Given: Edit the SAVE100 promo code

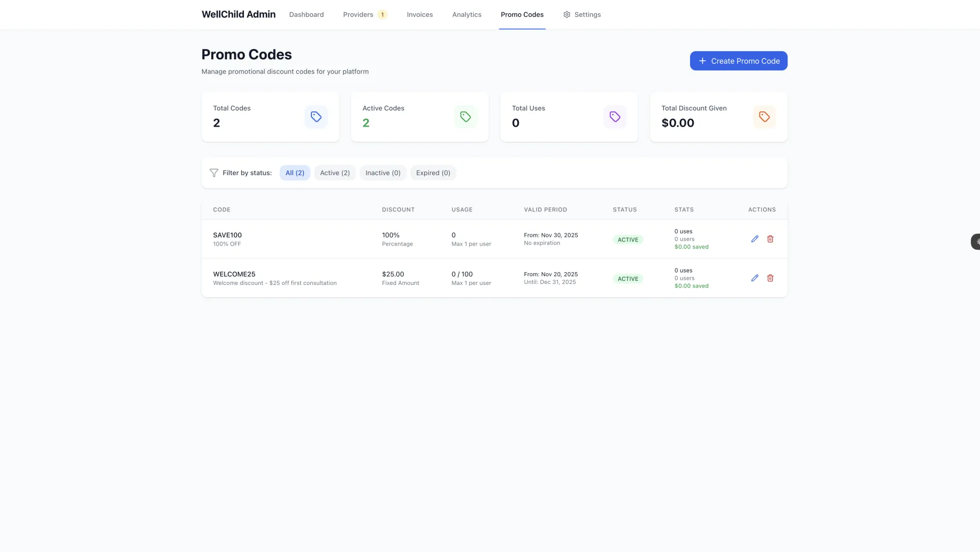Looking at the screenshot, I should pos(754,239).
